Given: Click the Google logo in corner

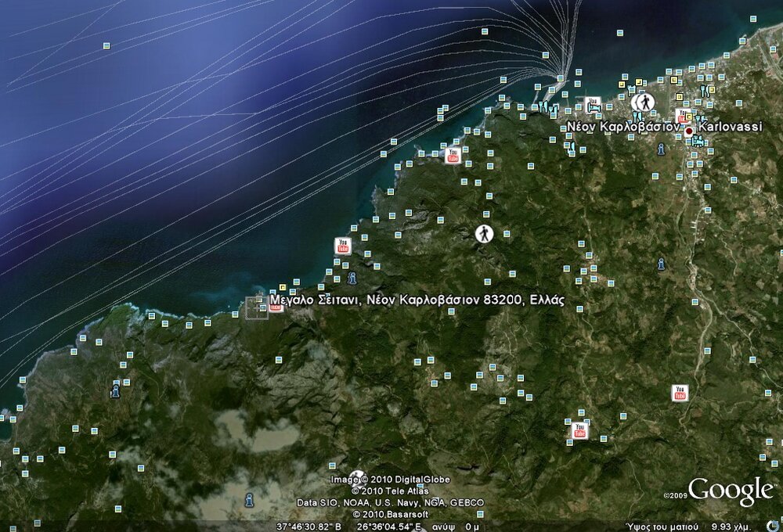Looking at the screenshot, I should tap(730, 491).
